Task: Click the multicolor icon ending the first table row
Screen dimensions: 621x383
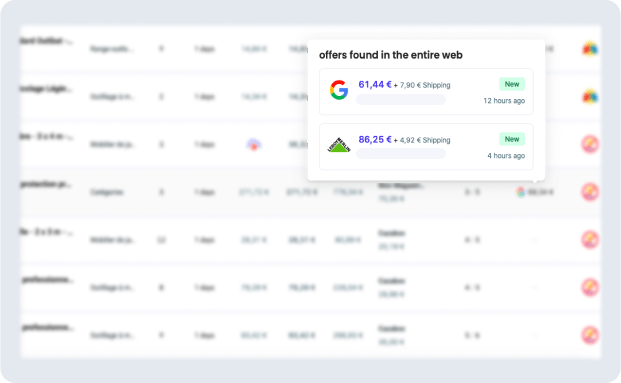Action: coord(590,49)
